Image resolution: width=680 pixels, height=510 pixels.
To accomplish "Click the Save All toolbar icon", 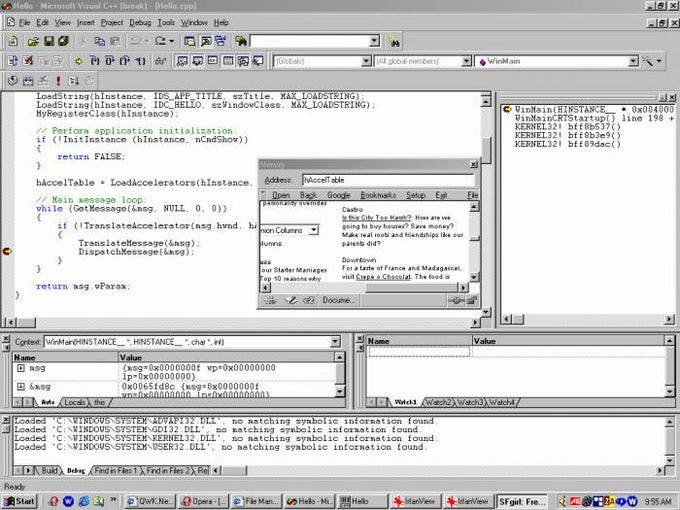I will click(x=63, y=41).
